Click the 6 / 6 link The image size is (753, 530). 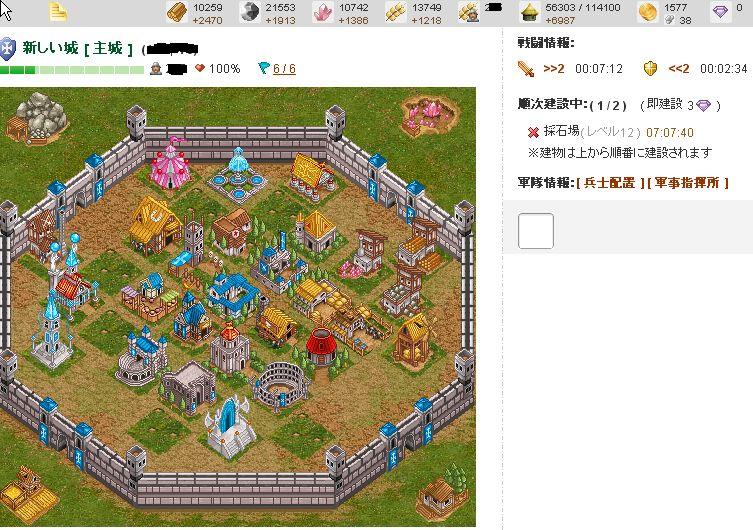coord(284,69)
